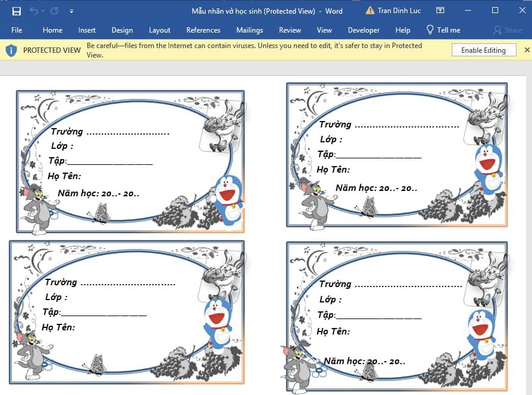The width and height of the screenshot is (532, 395).
Task: Click Enable Editing button
Action: point(483,50)
